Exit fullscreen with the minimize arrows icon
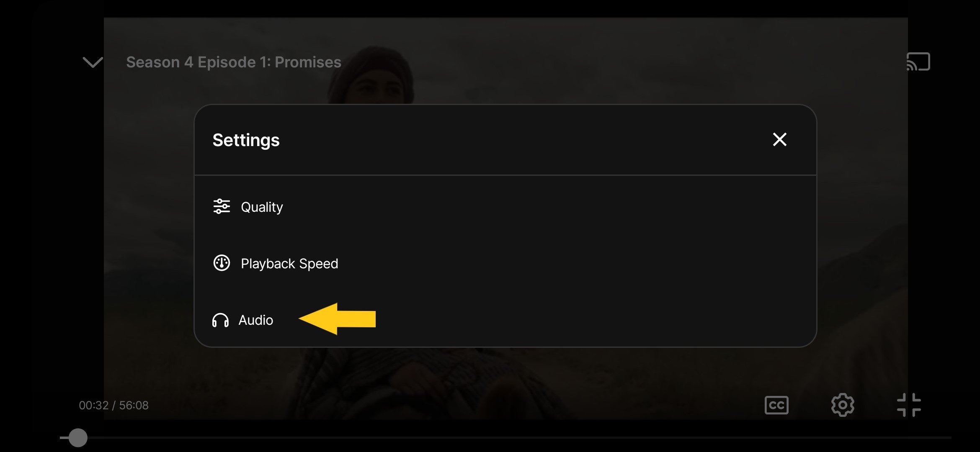The height and width of the screenshot is (452, 980). point(909,405)
